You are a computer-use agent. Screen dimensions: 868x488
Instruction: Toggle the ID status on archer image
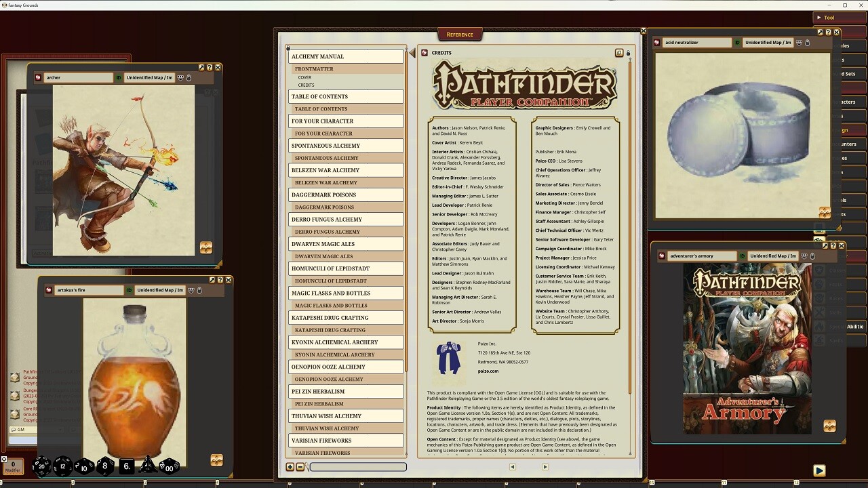click(119, 78)
